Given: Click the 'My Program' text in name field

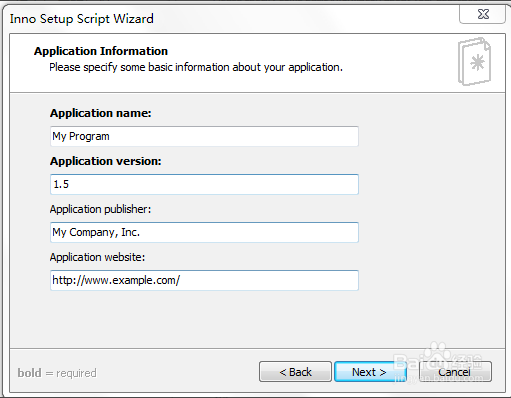Looking at the screenshot, I should [81, 136].
